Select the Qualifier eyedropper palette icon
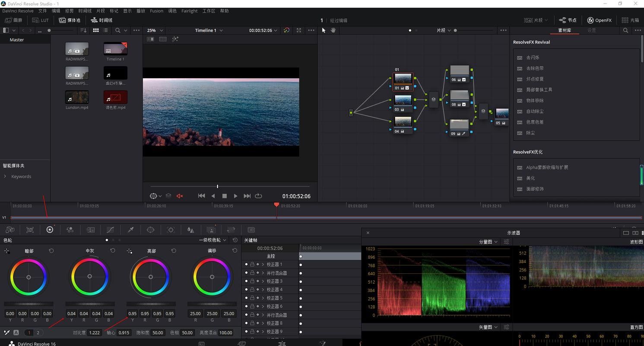 click(x=130, y=230)
